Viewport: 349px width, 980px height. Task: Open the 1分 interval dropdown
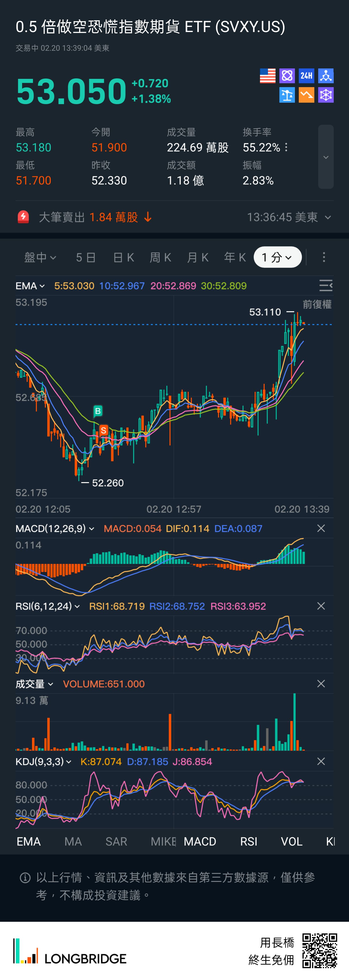(x=278, y=257)
